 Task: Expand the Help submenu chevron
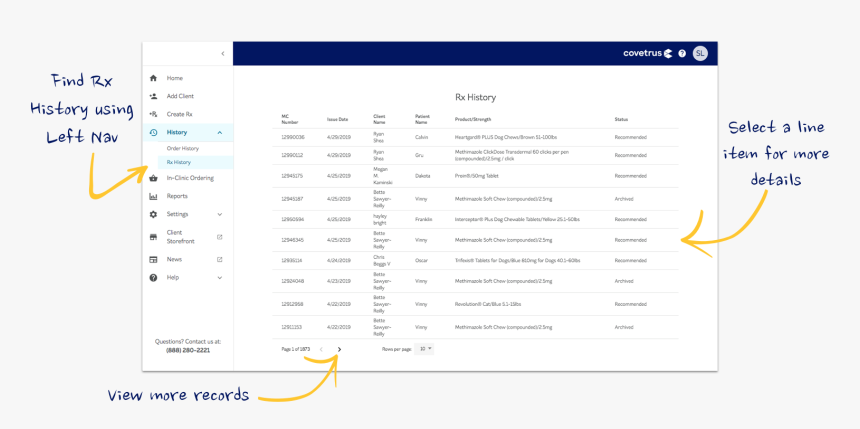[x=219, y=277]
